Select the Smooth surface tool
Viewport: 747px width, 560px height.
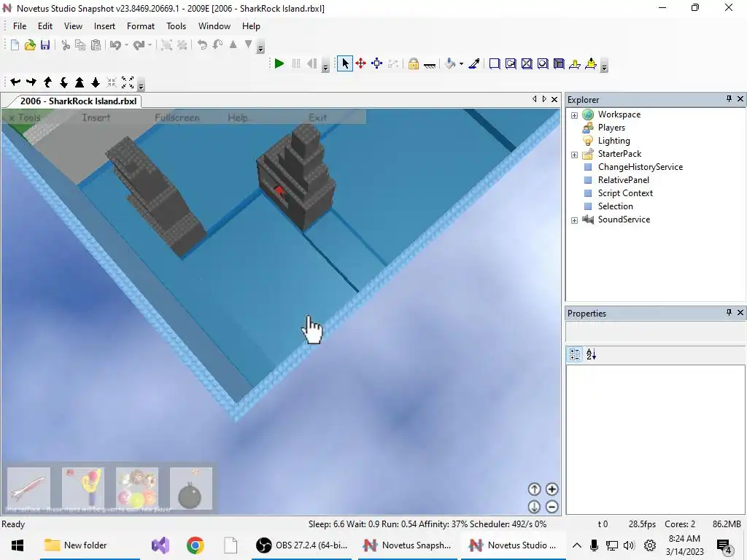[495, 63]
